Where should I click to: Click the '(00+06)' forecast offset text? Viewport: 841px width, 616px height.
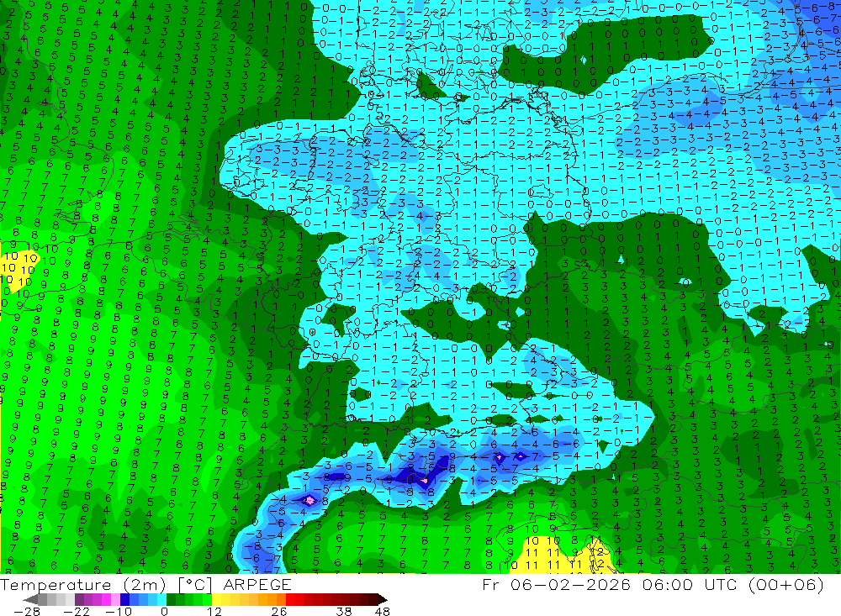786,584
